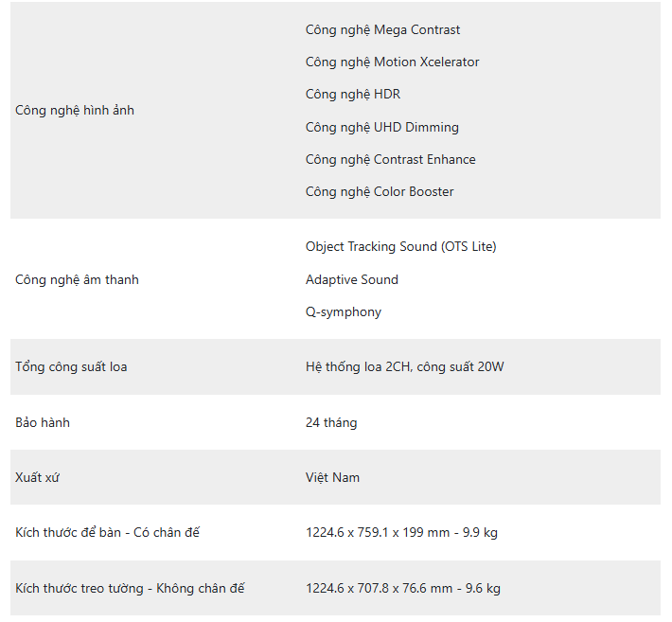Viewport: 672px width, 622px height.
Task: Click the "Bảo hành" row label
Action: click(x=43, y=422)
